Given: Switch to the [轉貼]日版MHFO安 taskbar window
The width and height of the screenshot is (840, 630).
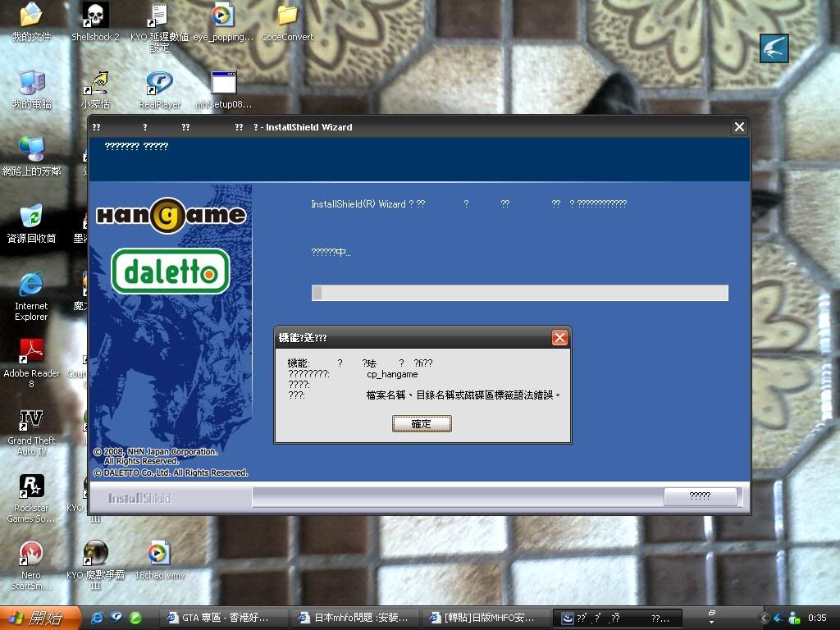Looking at the screenshot, I should 487,618.
